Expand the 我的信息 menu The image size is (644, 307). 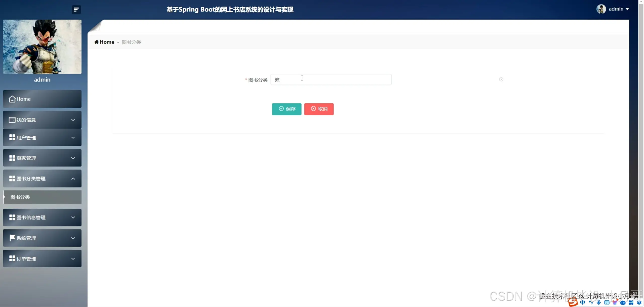[x=42, y=120]
